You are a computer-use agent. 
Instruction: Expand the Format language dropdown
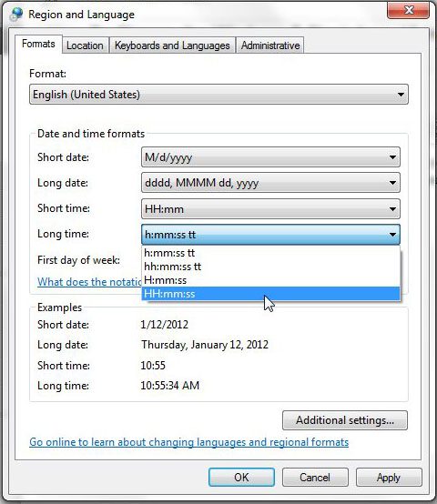pos(219,95)
